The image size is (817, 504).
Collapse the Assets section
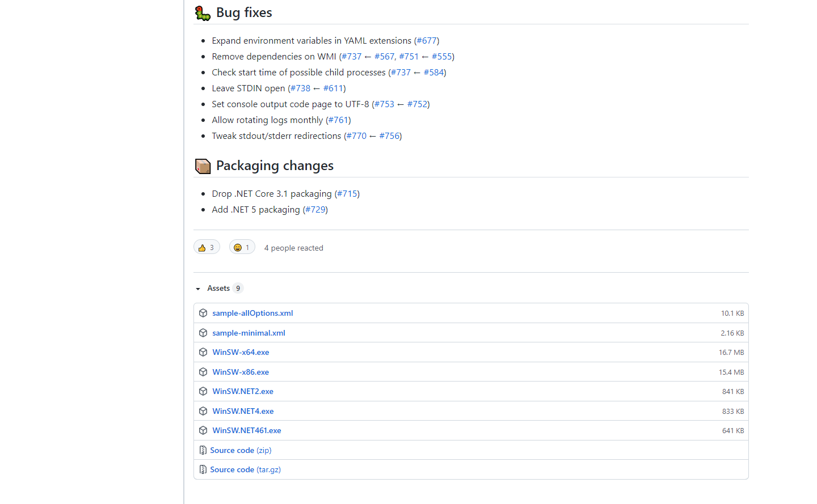198,289
